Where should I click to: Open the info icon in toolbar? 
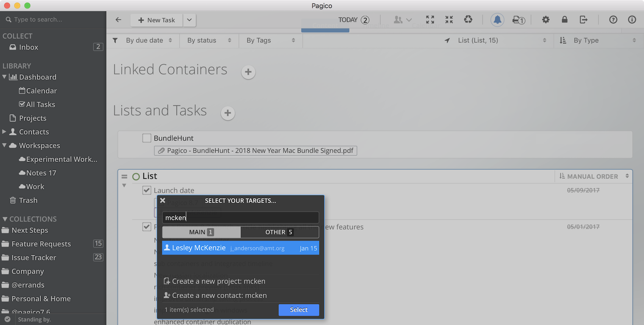click(632, 20)
